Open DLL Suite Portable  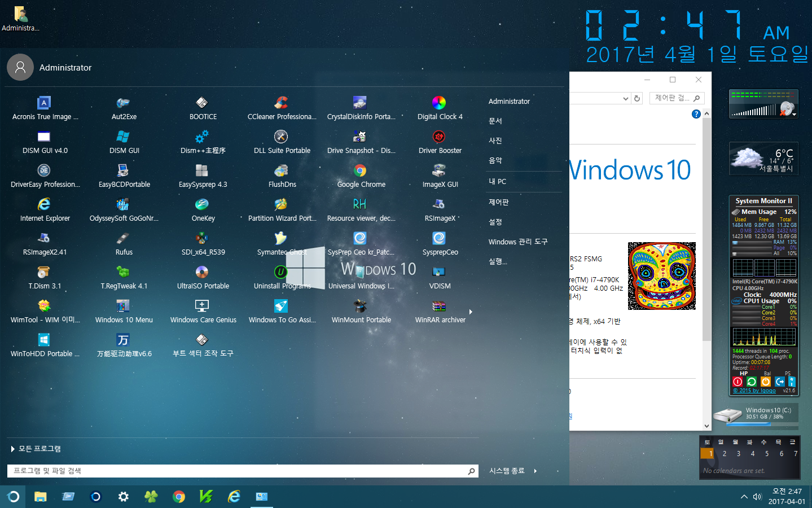(x=281, y=137)
